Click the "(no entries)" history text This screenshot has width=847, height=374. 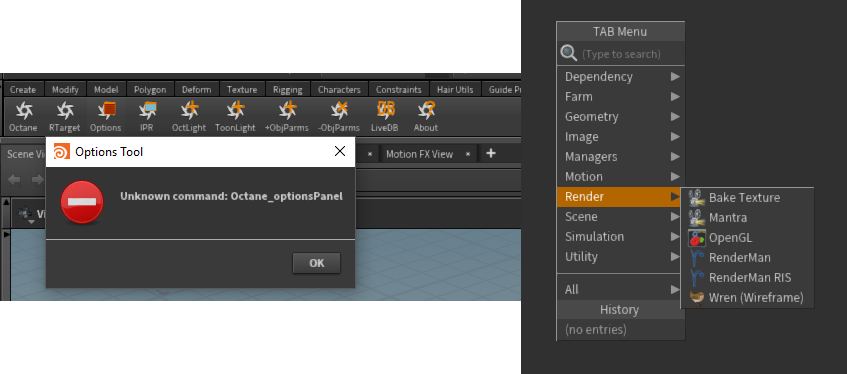point(596,330)
